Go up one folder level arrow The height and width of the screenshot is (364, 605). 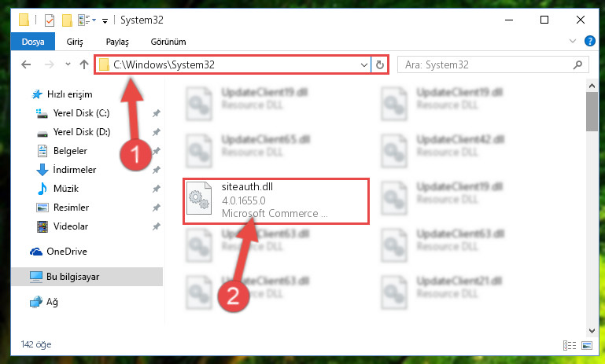click(83, 64)
